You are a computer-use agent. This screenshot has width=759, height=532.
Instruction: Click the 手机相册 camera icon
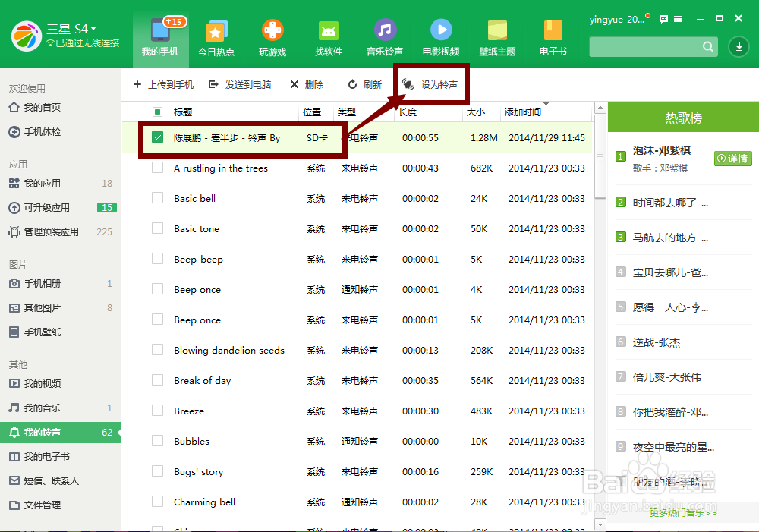[x=14, y=284]
